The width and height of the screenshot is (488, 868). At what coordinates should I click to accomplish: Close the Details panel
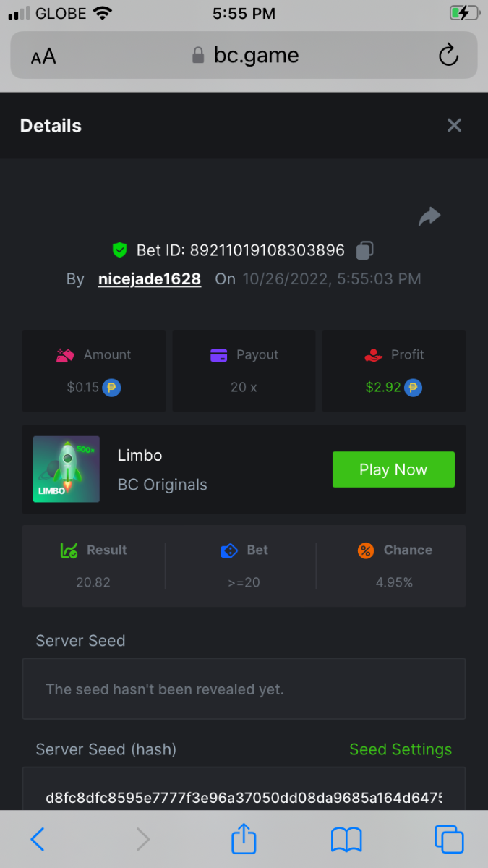(454, 126)
